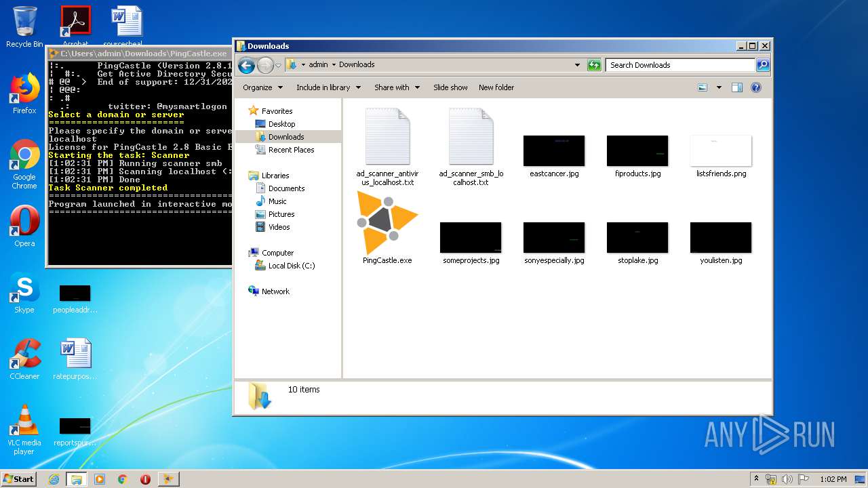Open Pictures library

pos(281,214)
